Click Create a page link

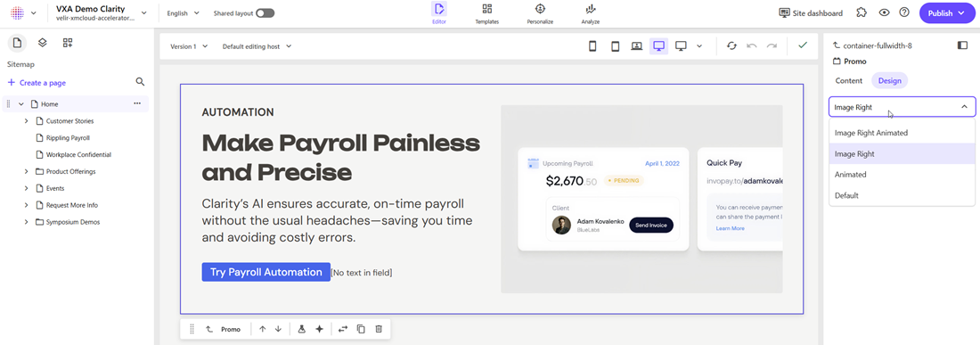click(37, 83)
